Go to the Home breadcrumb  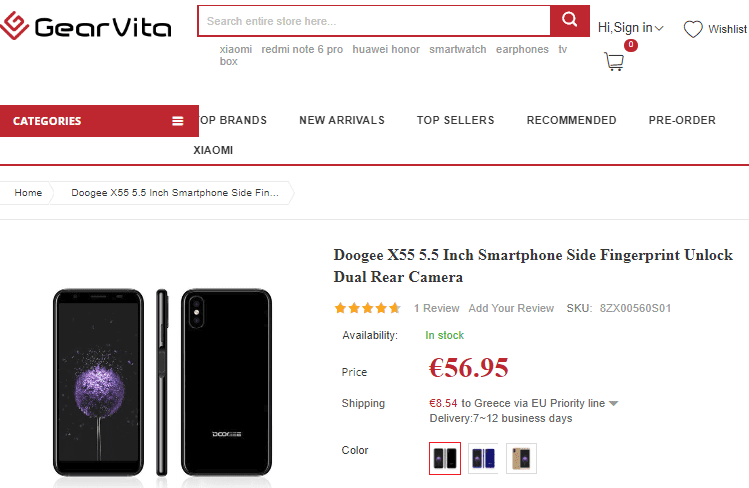[x=28, y=193]
